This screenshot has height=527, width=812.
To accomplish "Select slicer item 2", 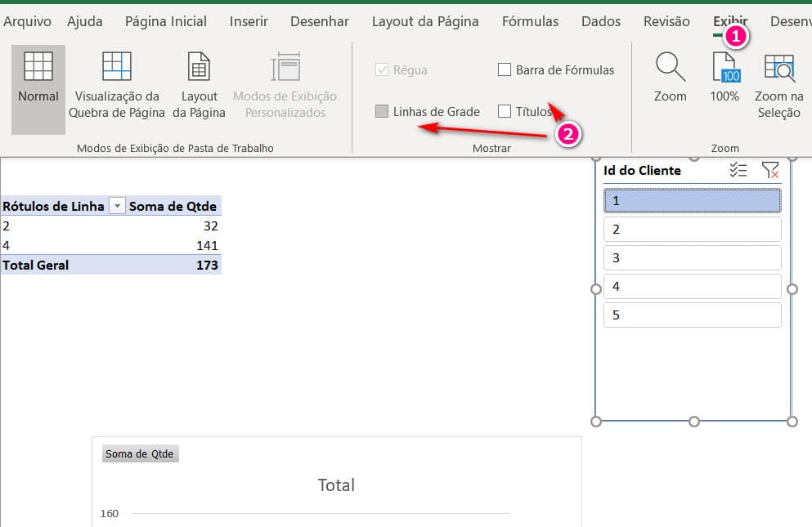I will click(693, 230).
